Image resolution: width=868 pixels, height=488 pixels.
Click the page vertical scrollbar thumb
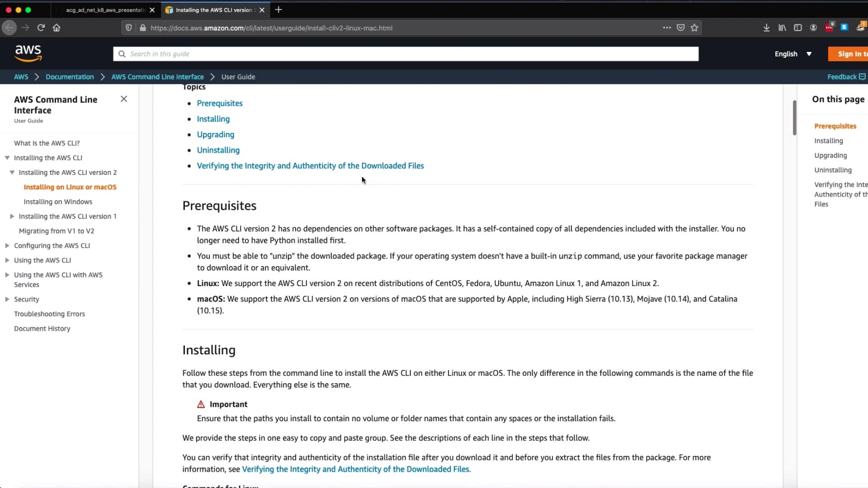coord(794,117)
